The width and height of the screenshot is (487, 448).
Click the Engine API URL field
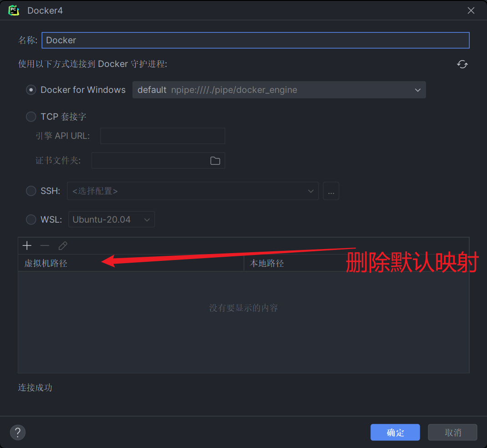(x=162, y=136)
